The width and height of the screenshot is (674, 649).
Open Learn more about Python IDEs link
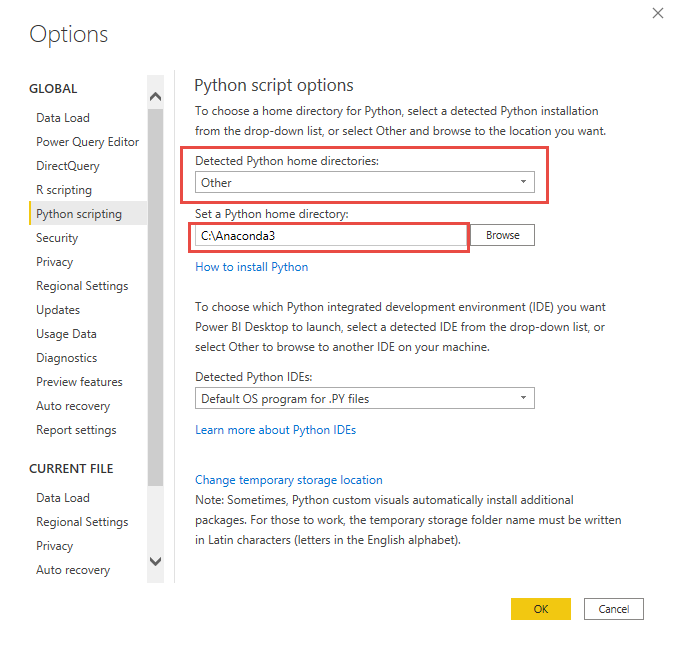(276, 430)
